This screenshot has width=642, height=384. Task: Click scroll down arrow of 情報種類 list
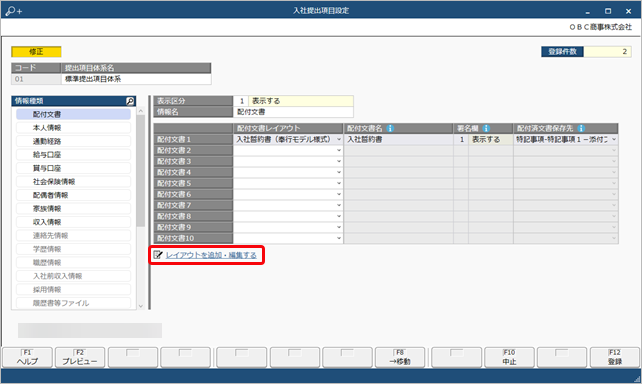pyautogui.click(x=141, y=306)
